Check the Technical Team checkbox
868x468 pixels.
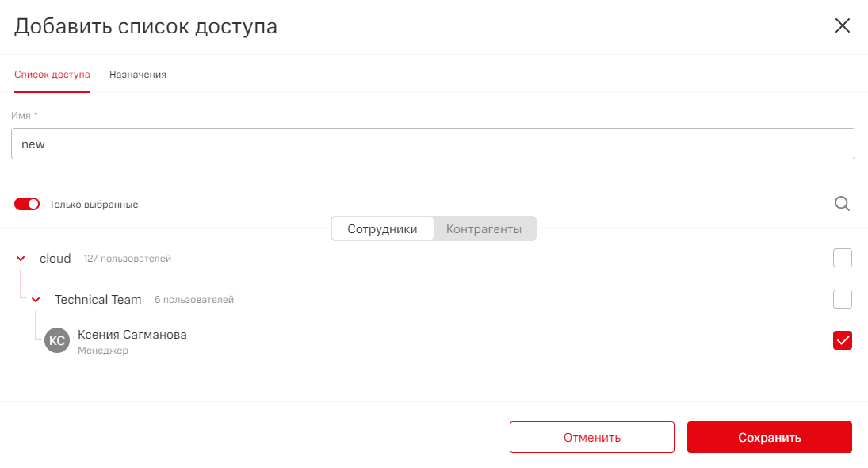pos(842,299)
